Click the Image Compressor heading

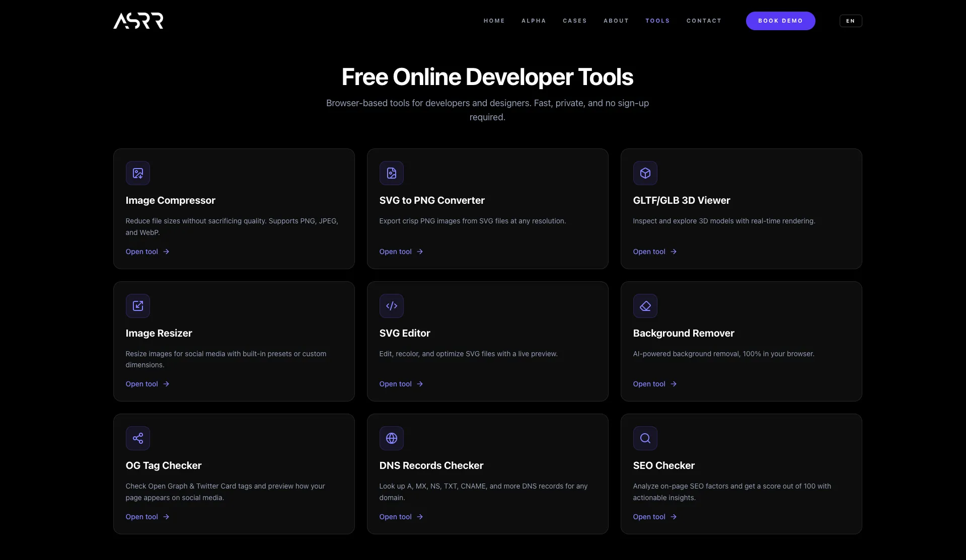[171, 200]
